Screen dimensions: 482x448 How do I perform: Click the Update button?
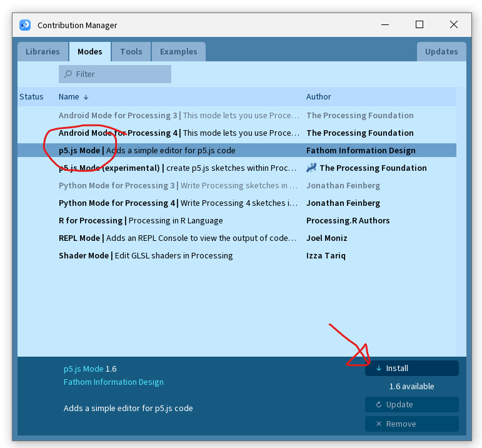point(411,405)
